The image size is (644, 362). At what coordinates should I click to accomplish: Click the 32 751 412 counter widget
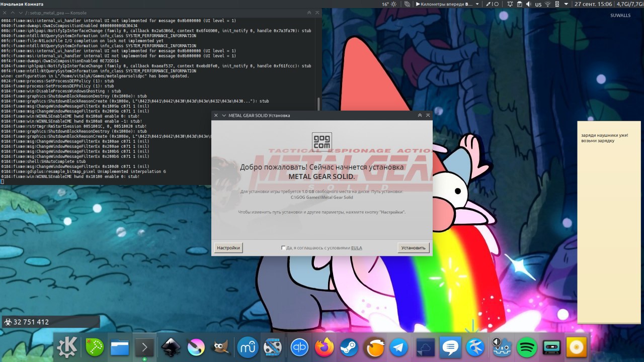(50, 322)
